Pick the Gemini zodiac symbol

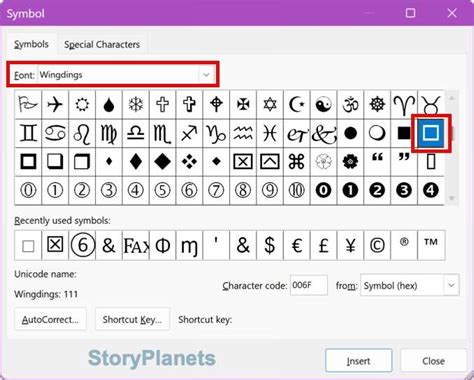tap(28, 133)
